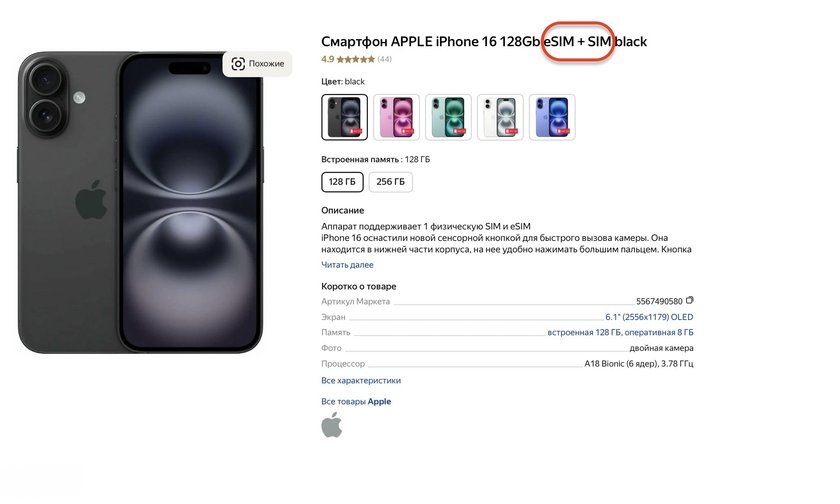840x504 pixels.
Task: Select the white iPhone color option
Action: pos(500,117)
